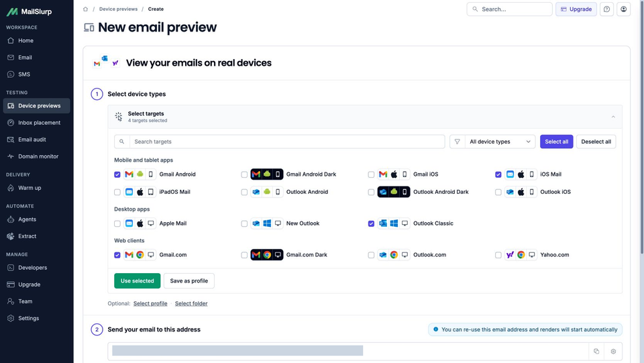Open address settings gear icon
Screen dimensions: 644x363
613,351
